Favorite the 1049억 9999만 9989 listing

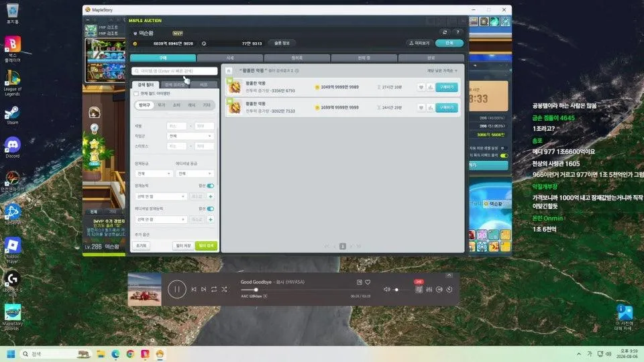pyautogui.click(x=421, y=87)
